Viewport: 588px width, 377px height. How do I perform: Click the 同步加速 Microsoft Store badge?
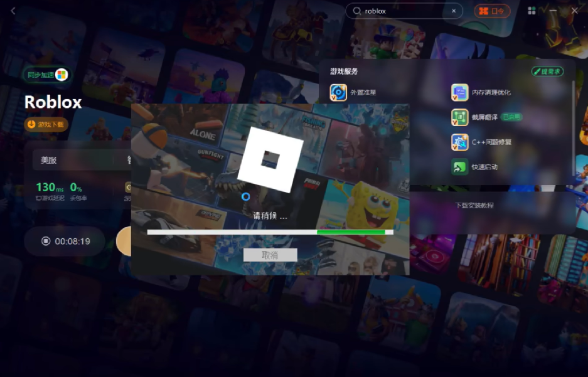(46, 75)
